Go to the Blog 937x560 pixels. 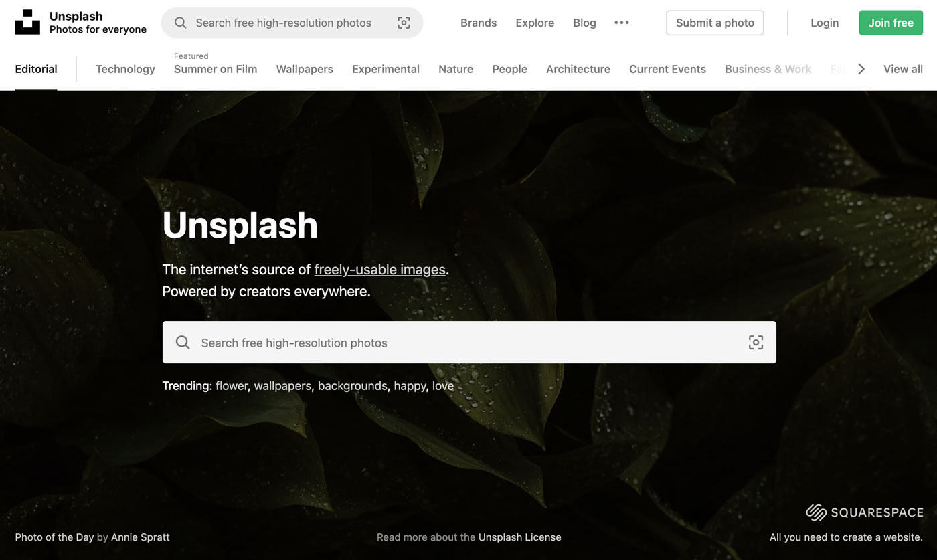(584, 23)
